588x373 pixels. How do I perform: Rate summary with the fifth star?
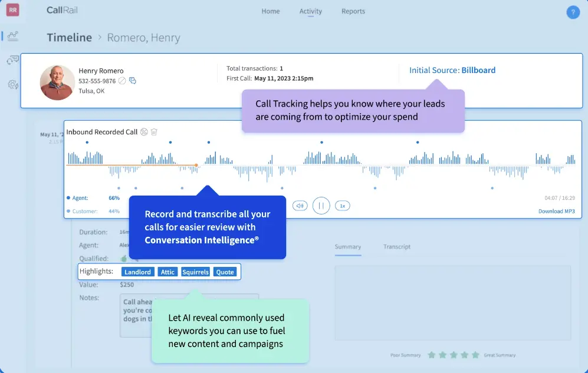coord(475,355)
